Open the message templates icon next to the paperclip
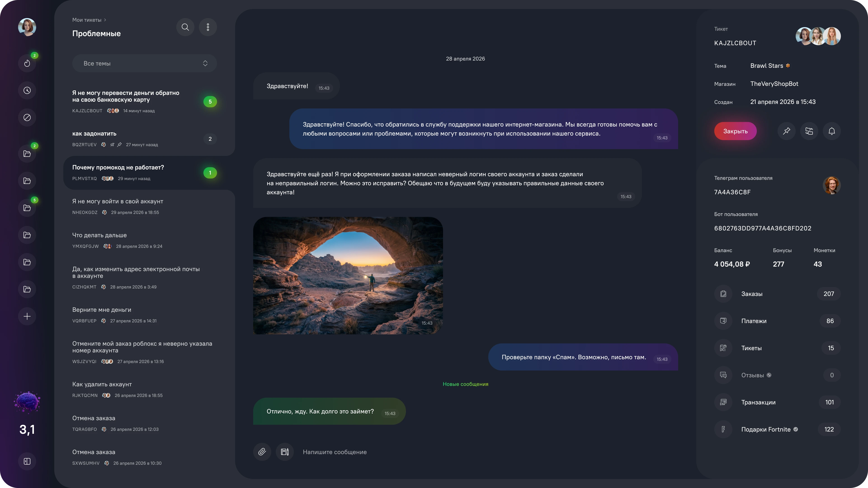 285,452
